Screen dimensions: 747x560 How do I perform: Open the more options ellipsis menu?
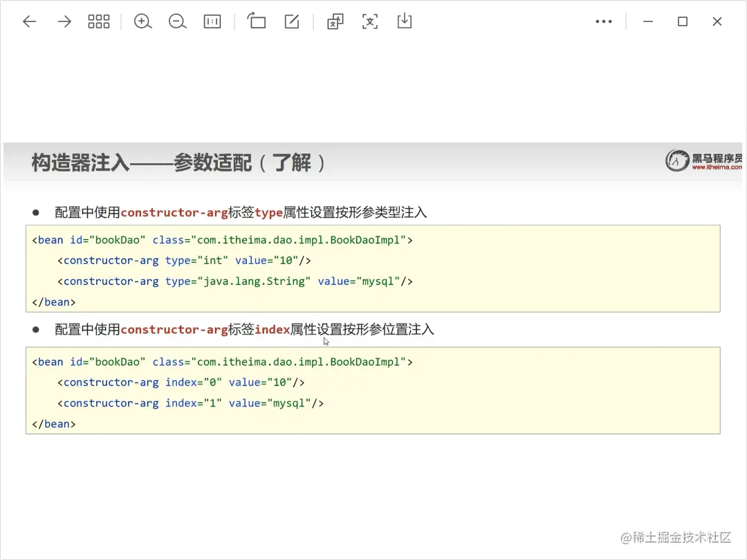pos(604,21)
